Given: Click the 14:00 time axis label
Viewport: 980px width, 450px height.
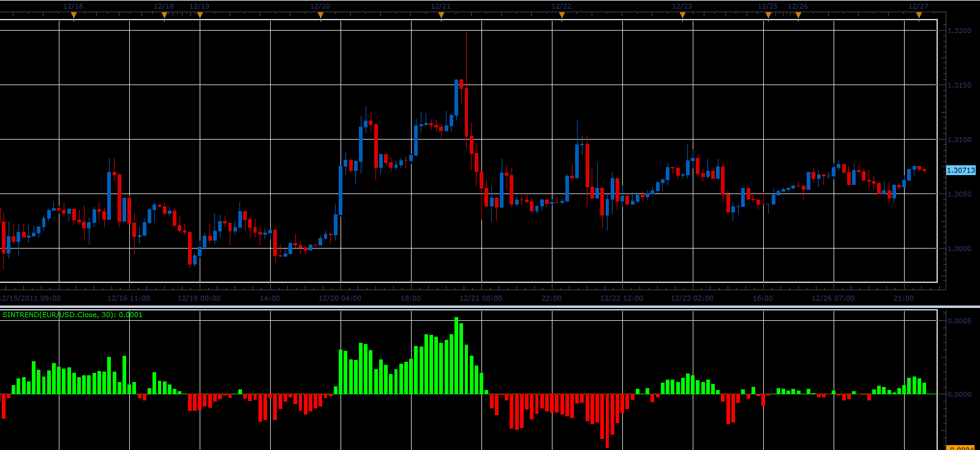Looking at the screenshot, I should (269, 299).
